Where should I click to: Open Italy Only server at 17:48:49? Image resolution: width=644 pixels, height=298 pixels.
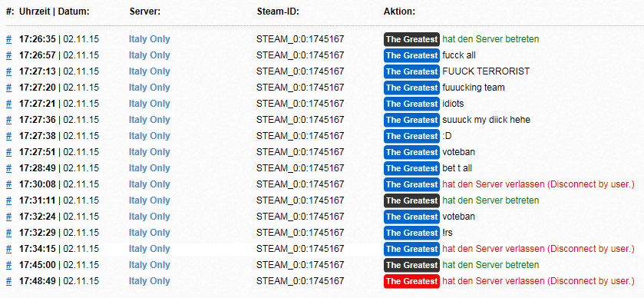150,281
